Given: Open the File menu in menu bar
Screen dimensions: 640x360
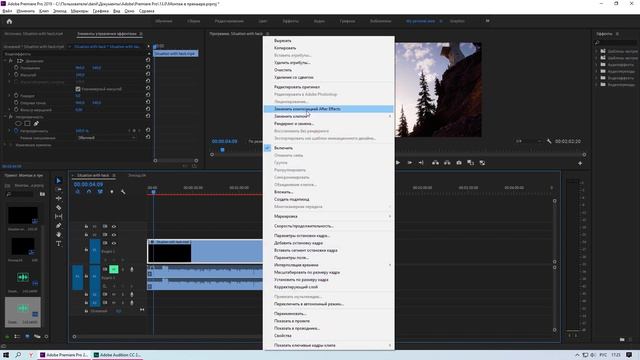Looking at the screenshot, I should pos(7,11).
